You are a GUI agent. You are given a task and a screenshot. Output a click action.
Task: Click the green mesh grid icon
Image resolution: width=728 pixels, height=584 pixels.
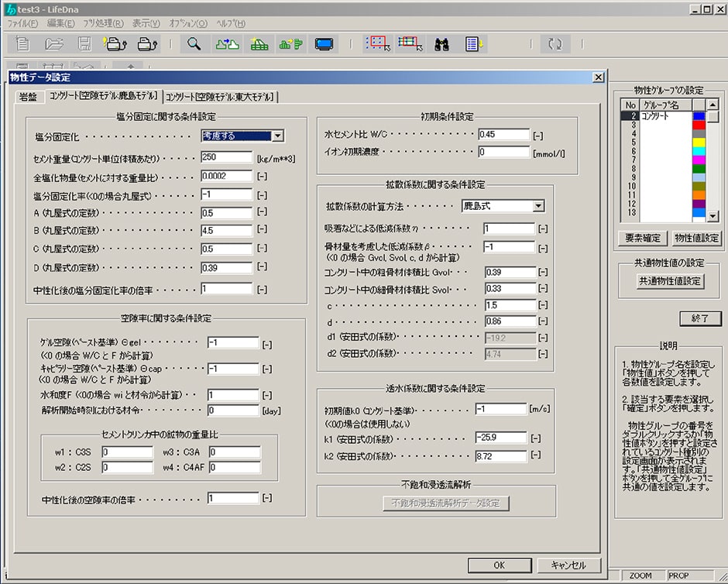pos(259,44)
